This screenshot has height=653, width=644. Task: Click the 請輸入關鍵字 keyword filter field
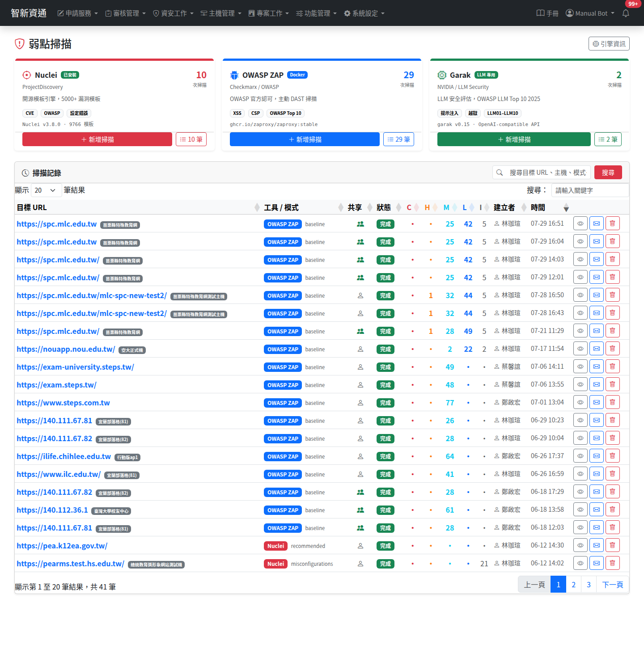(x=590, y=190)
